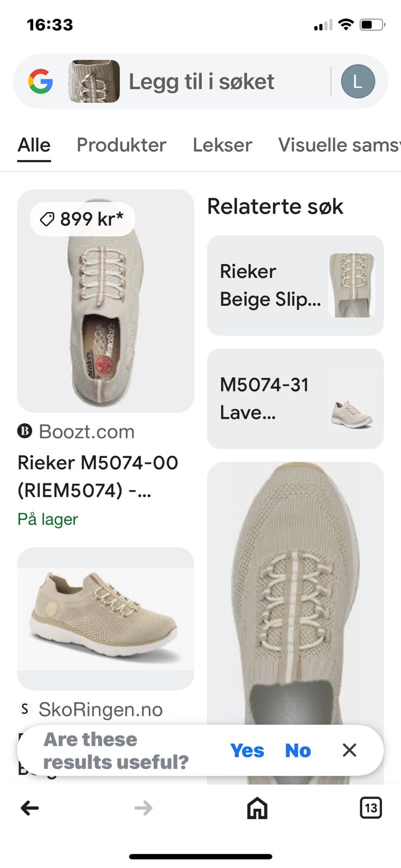Tap the Boozt.com site favicon

pyautogui.click(x=25, y=432)
